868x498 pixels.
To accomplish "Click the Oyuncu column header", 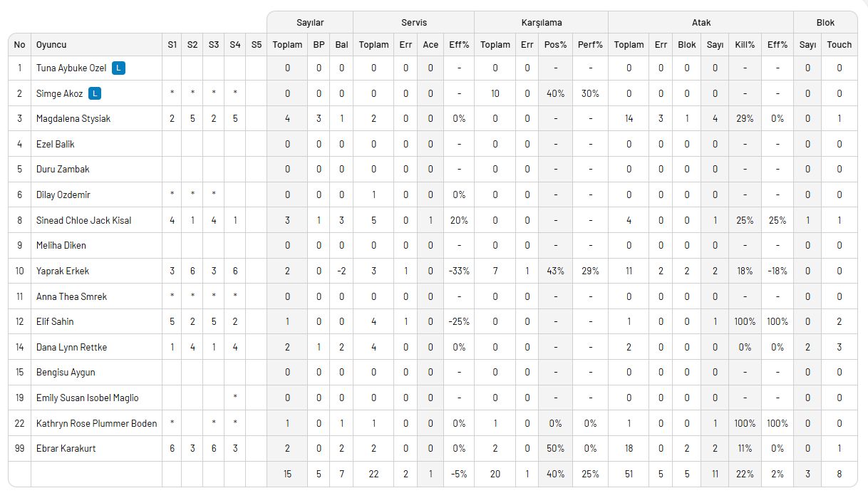I will coord(51,44).
